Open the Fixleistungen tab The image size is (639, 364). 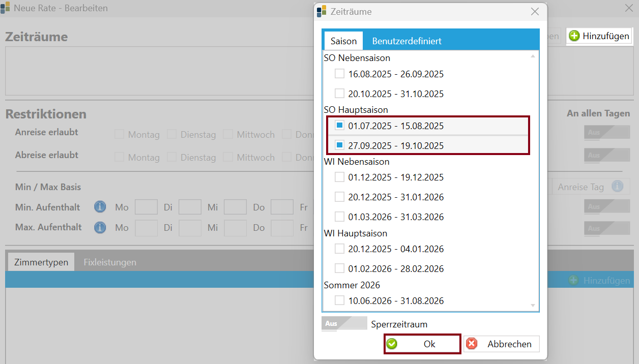[x=110, y=262]
